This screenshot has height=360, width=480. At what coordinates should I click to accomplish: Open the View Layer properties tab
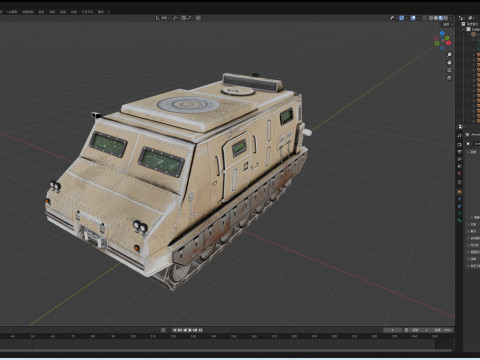coord(459,159)
